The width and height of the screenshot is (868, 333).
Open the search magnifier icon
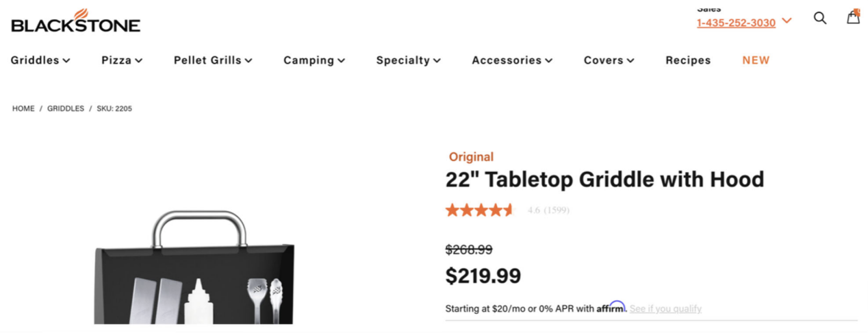(819, 18)
